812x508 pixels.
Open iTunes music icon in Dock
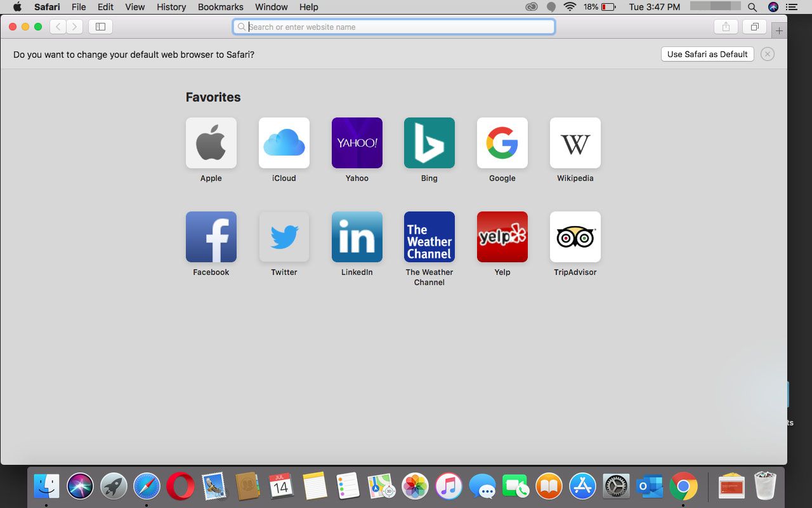(449, 487)
